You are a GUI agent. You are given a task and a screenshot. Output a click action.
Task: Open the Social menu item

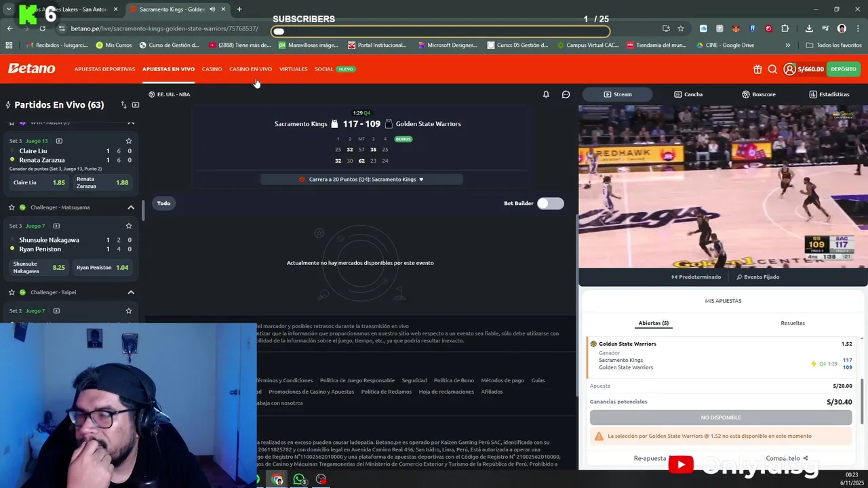click(323, 69)
